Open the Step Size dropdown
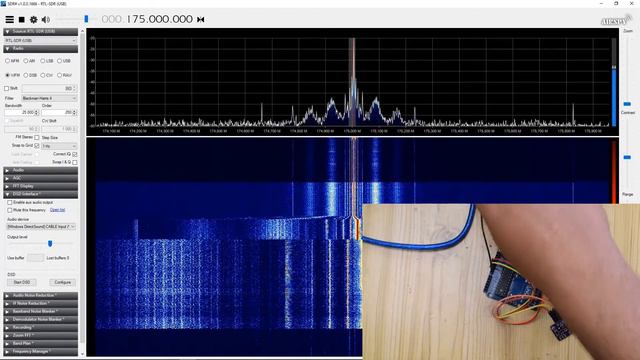Viewport: 640px width, 360px height. (x=59, y=146)
